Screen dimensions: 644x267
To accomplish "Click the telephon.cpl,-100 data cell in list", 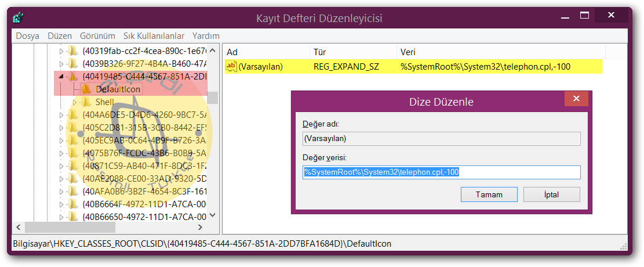I will click(486, 66).
